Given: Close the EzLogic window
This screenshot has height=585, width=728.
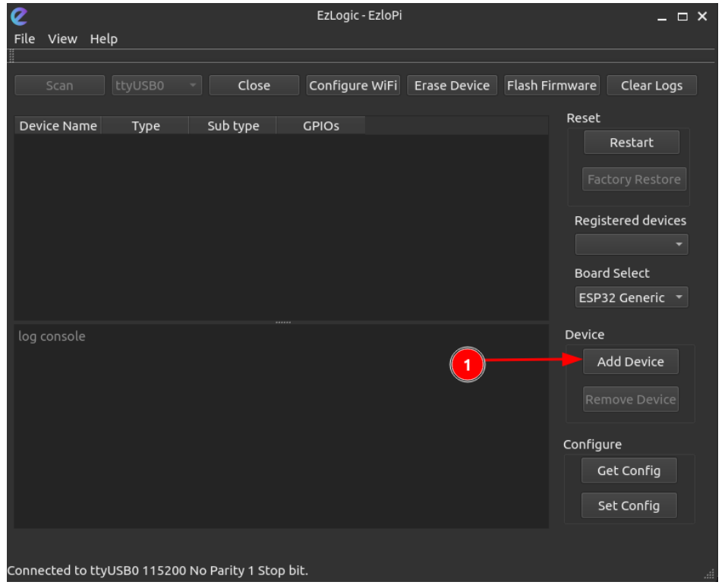Looking at the screenshot, I should [702, 17].
